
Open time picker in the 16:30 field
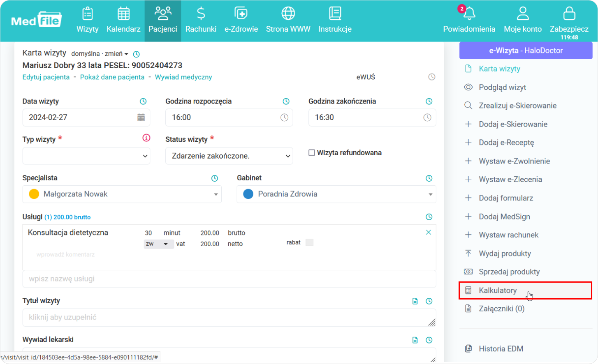pos(427,117)
